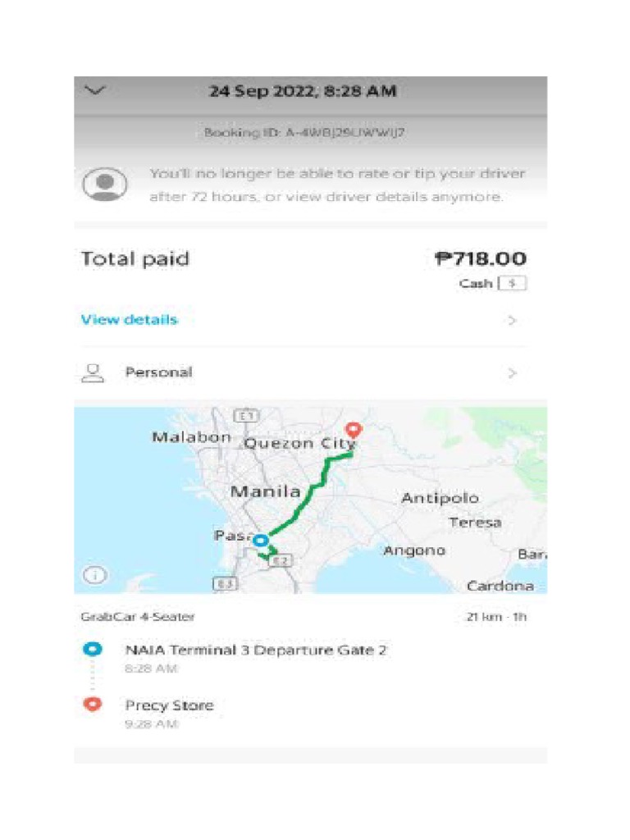This screenshot has width=630, height=840.
Task: Select the NAIA Terminal 3 Departure Gate 2 entry
Action: coord(255,651)
